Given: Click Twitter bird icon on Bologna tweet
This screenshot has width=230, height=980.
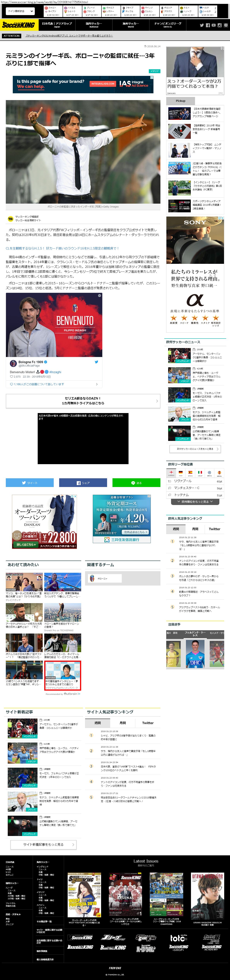Looking at the screenshot, I should click(x=97, y=362).
